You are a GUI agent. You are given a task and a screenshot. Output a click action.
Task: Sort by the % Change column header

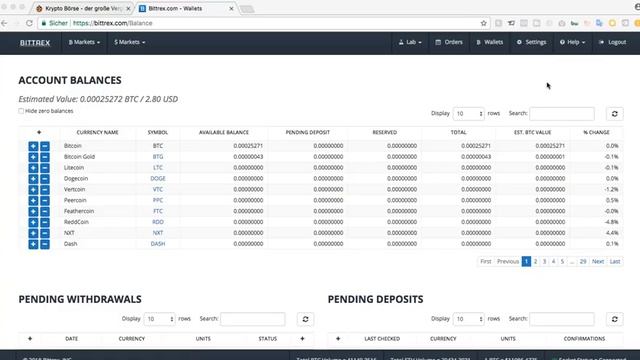click(596, 133)
